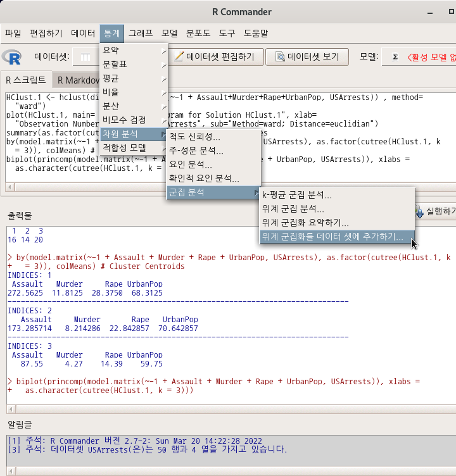Open the 그래프 menu

141,33
